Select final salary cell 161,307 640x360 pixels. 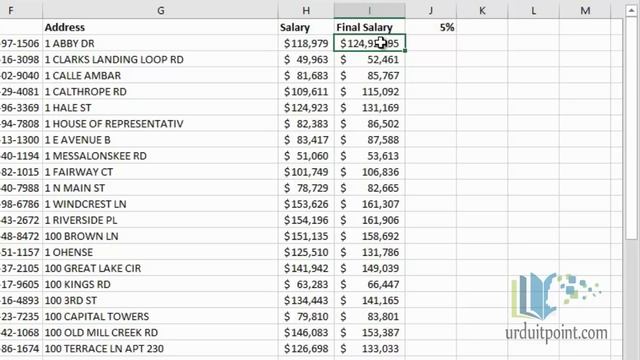[370, 204]
